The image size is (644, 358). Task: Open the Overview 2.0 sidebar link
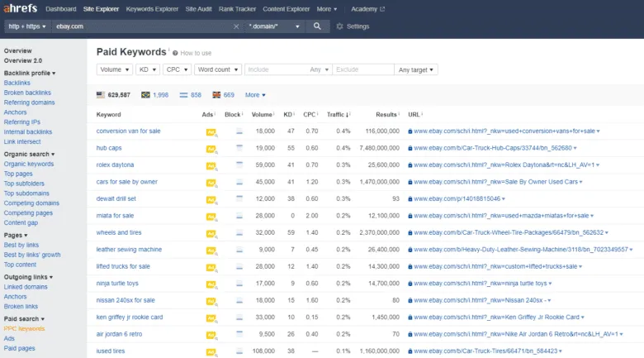pos(23,61)
